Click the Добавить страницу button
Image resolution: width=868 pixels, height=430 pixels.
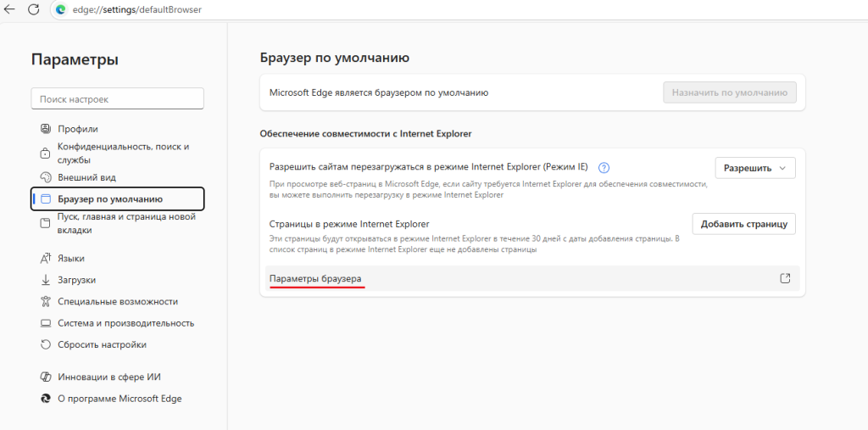tap(743, 224)
